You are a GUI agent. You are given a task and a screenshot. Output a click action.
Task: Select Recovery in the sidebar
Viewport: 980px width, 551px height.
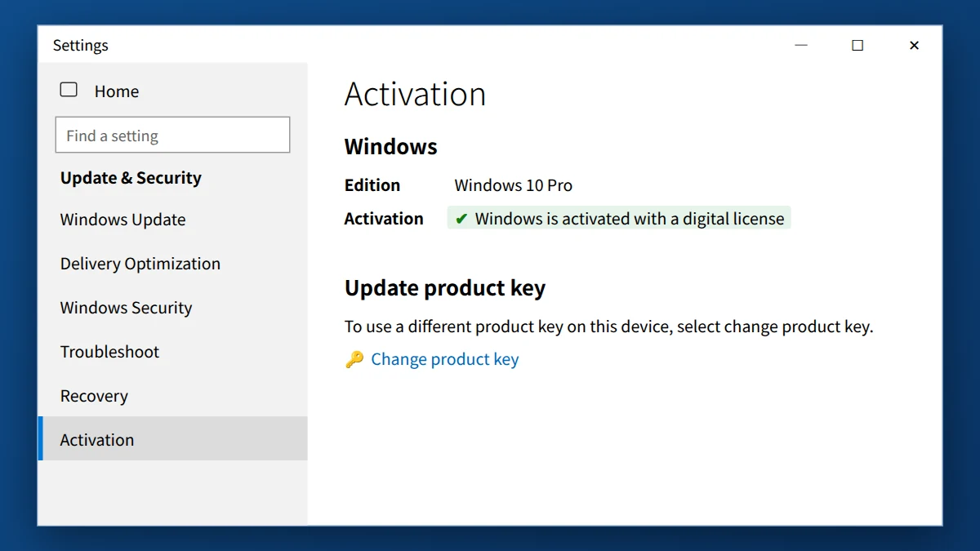tap(172, 396)
